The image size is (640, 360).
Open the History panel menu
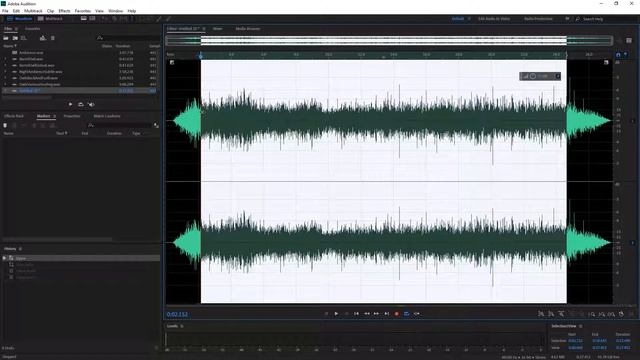coord(20,249)
